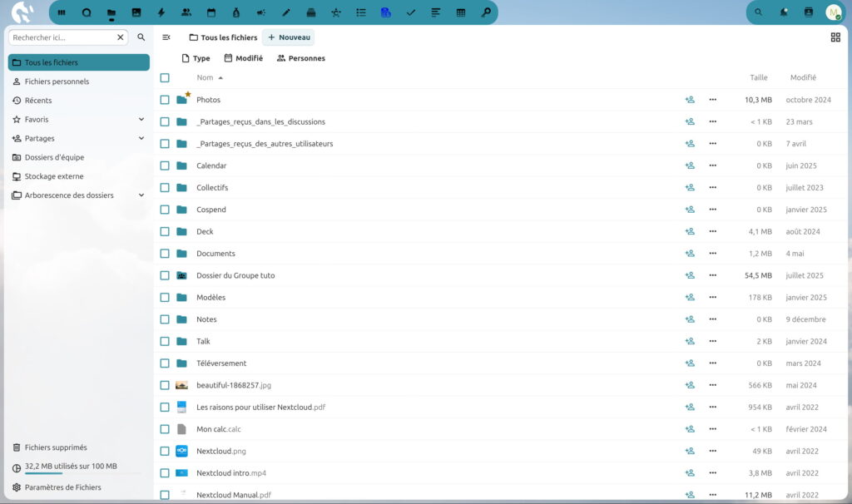Open Fichiers personnels in sidebar
Viewport: 852px width, 504px height.
point(79,82)
